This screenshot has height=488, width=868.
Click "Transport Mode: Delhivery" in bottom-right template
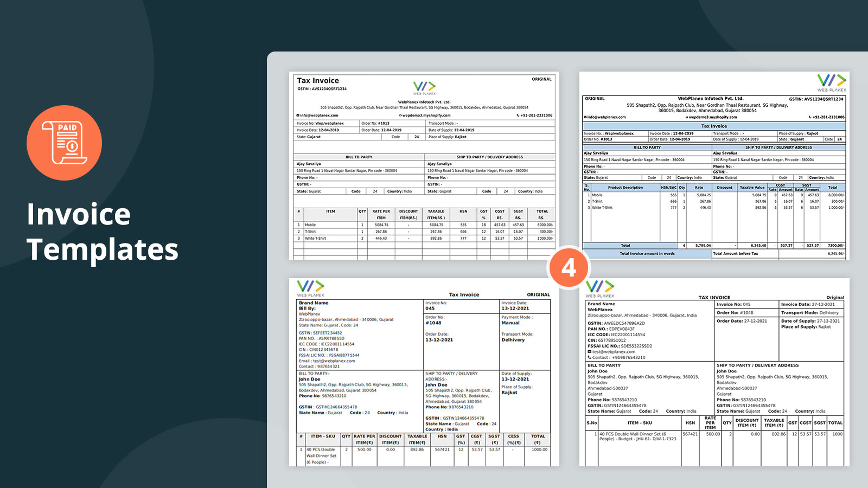click(810, 313)
